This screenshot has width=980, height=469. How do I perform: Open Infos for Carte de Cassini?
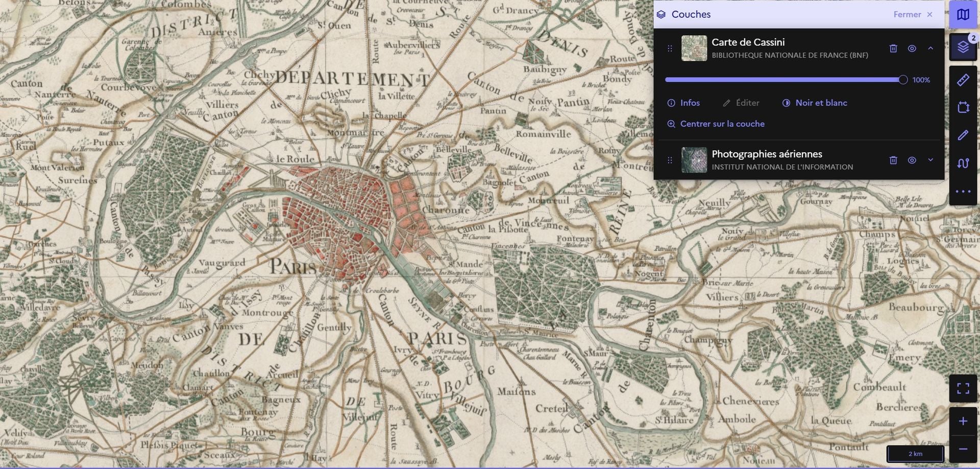coord(683,103)
